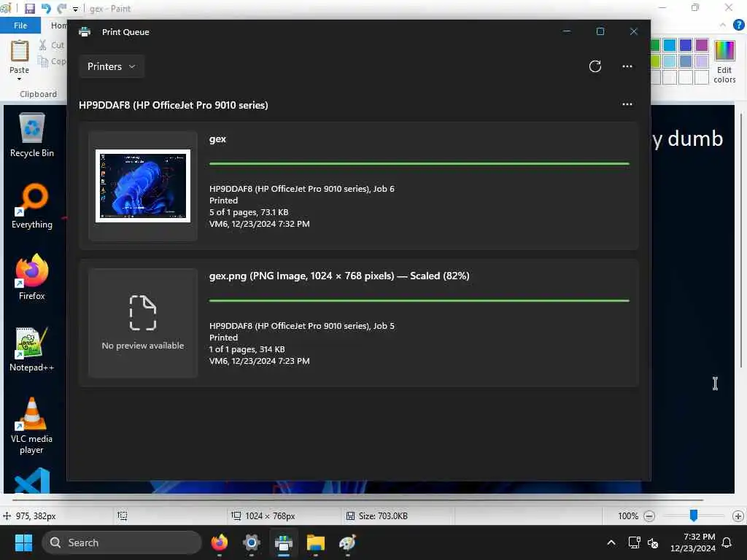The width and height of the screenshot is (747, 560).
Task: Open Customize Quick Access Toolbar arrow in Paint
Action: (75, 9)
